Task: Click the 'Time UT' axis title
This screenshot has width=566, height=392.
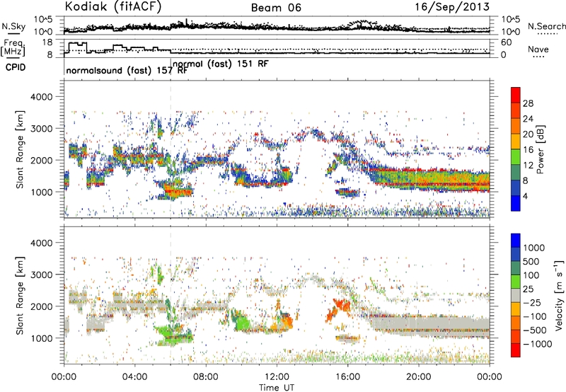Action: point(277,388)
